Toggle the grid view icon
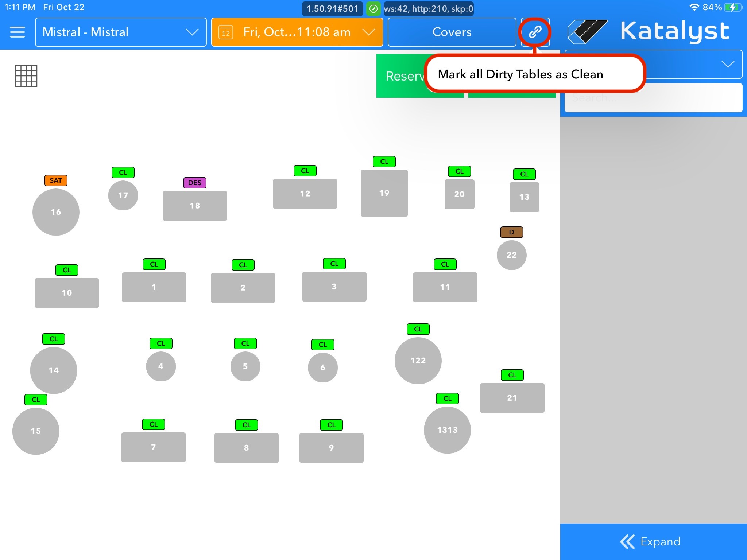Screen dimensions: 747x560 [26, 76]
